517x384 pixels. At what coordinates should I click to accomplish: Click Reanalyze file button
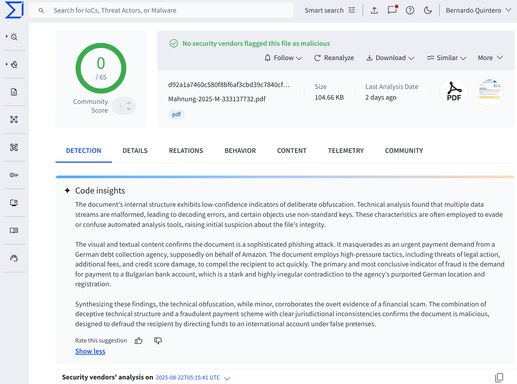click(334, 58)
